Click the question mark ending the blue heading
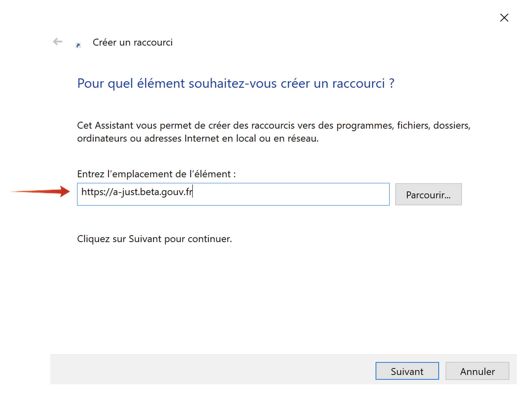This screenshot has width=532, height=399. tap(392, 84)
